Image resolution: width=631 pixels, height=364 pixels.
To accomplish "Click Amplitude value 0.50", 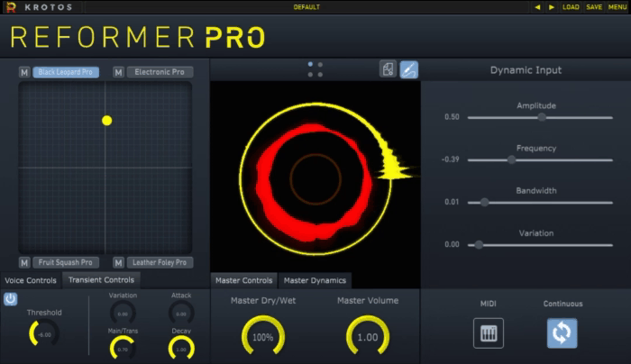I will (x=452, y=117).
